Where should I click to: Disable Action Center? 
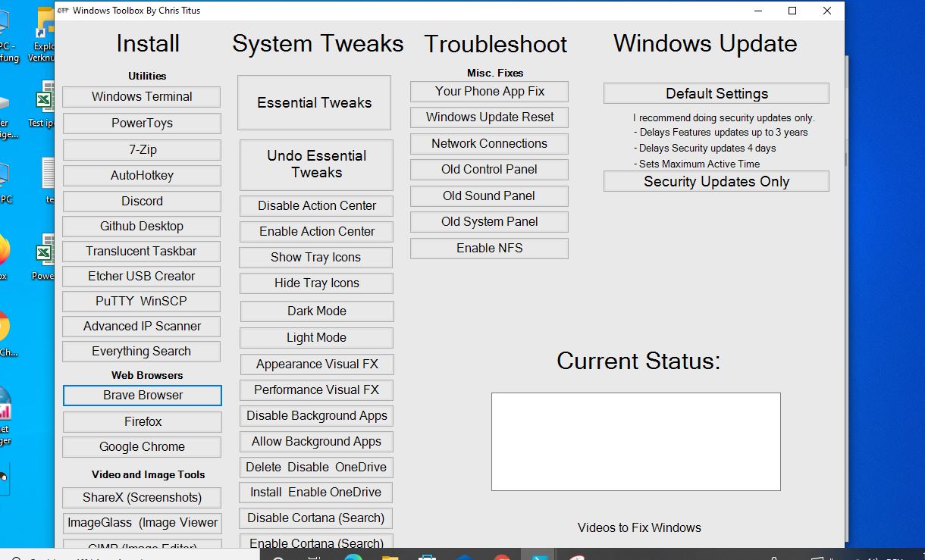click(x=317, y=206)
